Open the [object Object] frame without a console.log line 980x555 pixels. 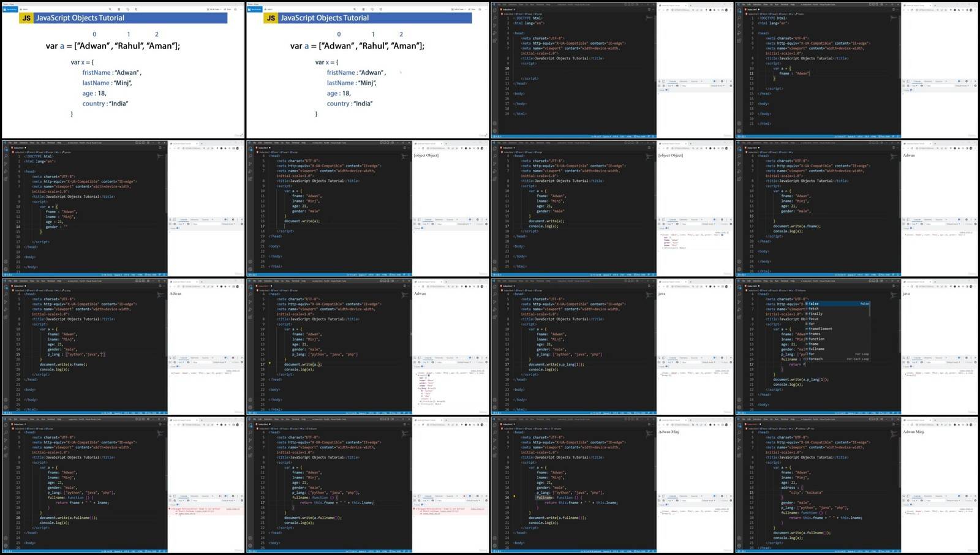click(367, 208)
